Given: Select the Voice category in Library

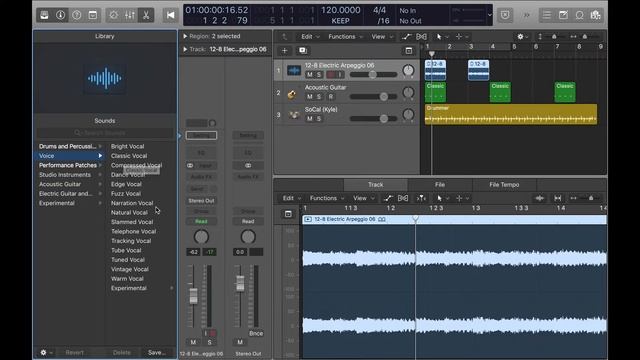Looking at the screenshot, I should pyautogui.click(x=70, y=156).
